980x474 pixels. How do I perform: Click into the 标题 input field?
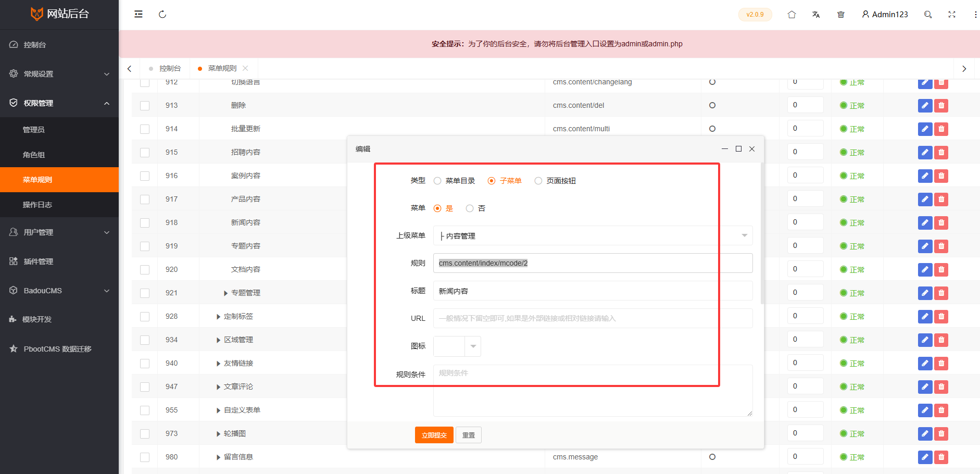[x=593, y=291]
